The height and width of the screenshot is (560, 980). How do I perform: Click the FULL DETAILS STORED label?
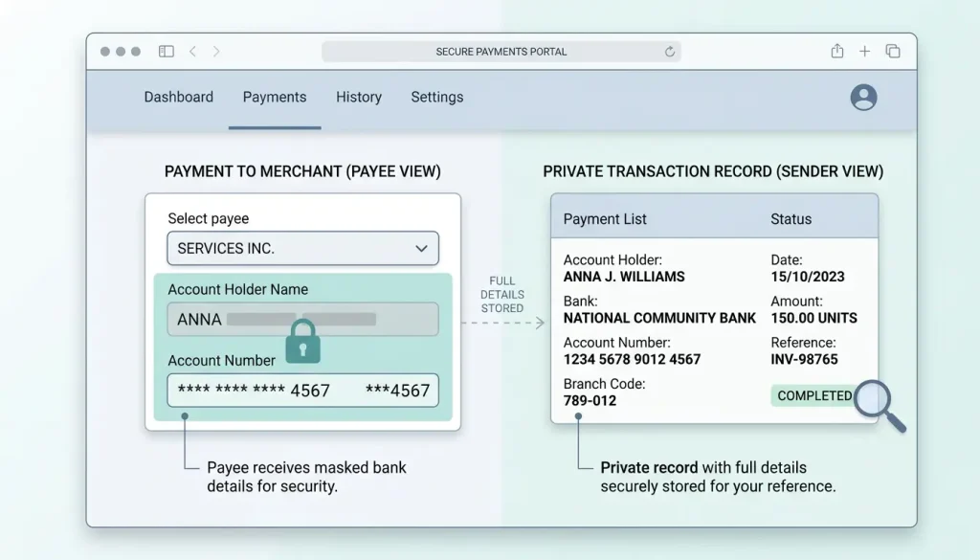click(502, 295)
